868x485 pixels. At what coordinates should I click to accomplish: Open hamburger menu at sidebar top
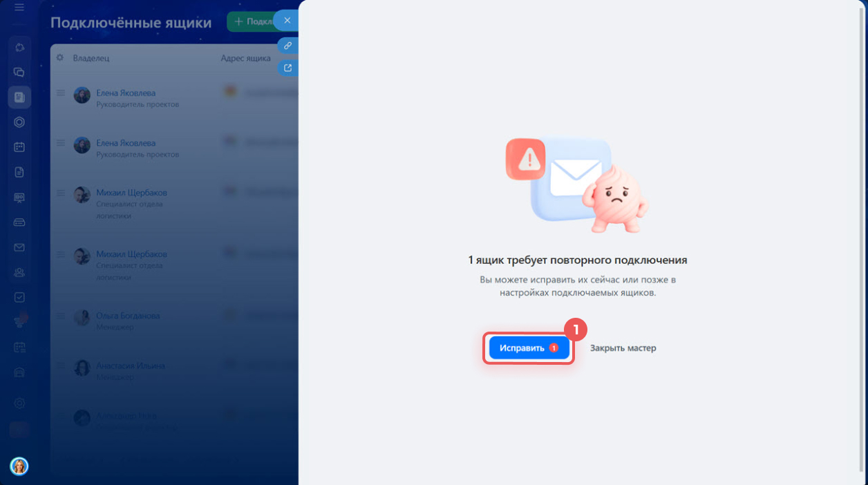(19, 8)
